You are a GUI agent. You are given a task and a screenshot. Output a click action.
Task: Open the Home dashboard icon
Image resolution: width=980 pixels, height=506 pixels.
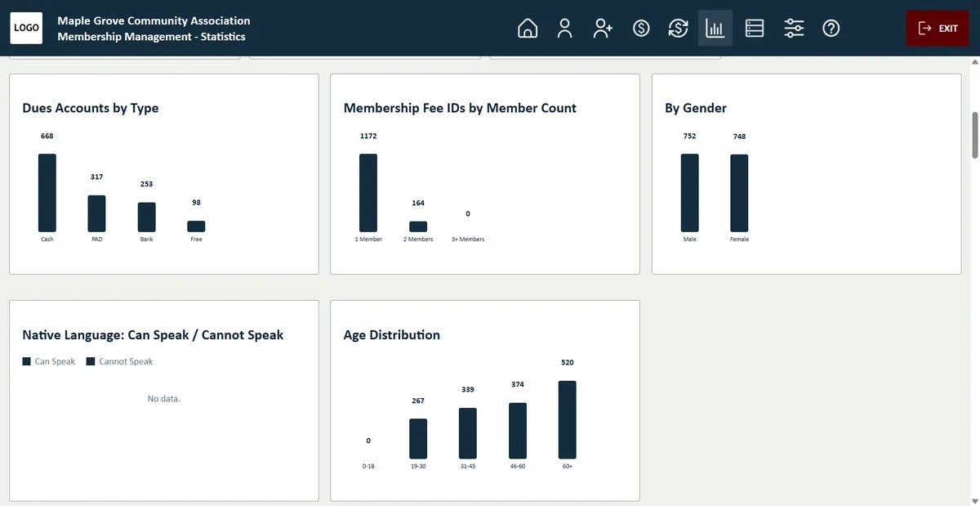[x=528, y=29]
